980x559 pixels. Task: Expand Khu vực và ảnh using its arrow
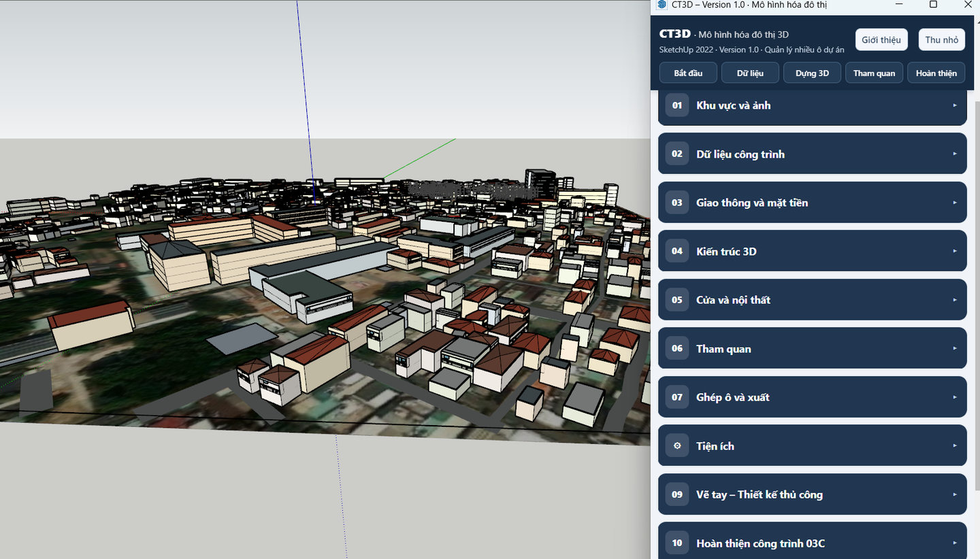[x=955, y=105]
